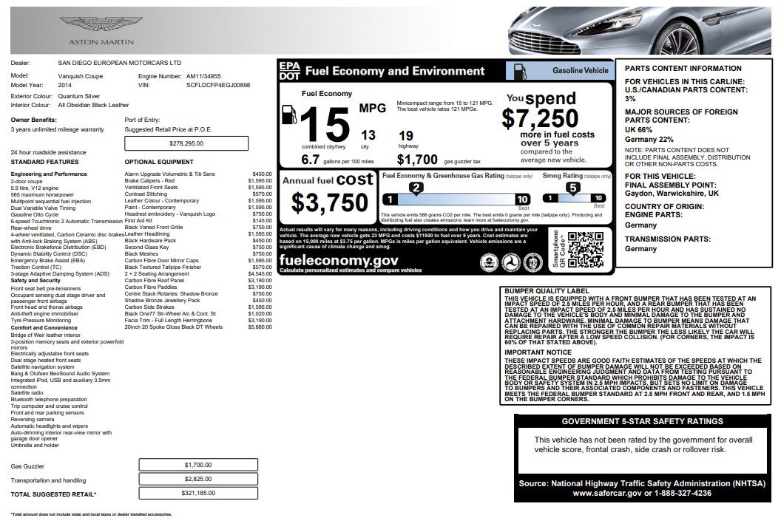Click the 5.9 litre, V12 engine feature
781x532 pixels.
pyautogui.click(x=34, y=188)
